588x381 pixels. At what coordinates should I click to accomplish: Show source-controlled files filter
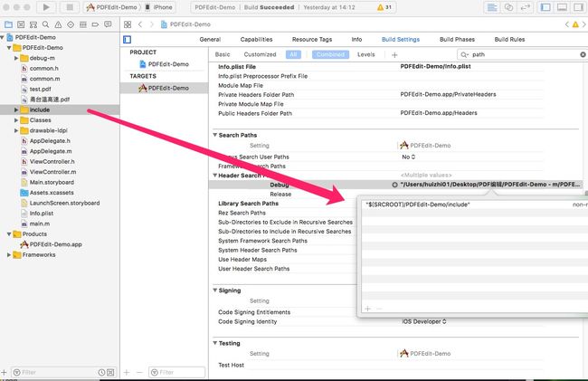tap(110, 372)
